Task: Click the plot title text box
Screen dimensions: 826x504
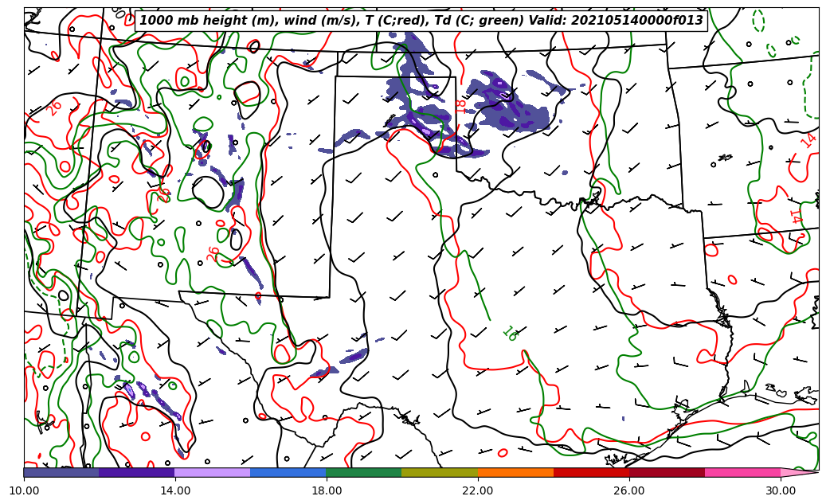Action: pyautogui.click(x=421, y=21)
